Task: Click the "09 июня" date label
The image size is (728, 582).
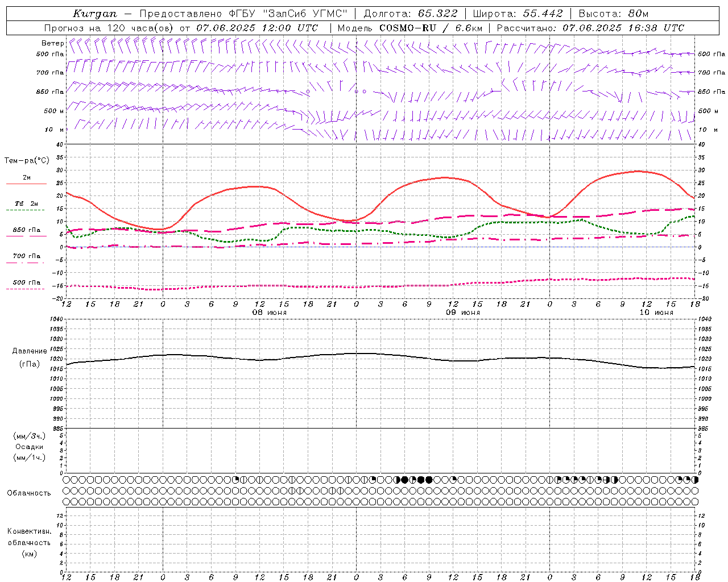Action: (462, 313)
